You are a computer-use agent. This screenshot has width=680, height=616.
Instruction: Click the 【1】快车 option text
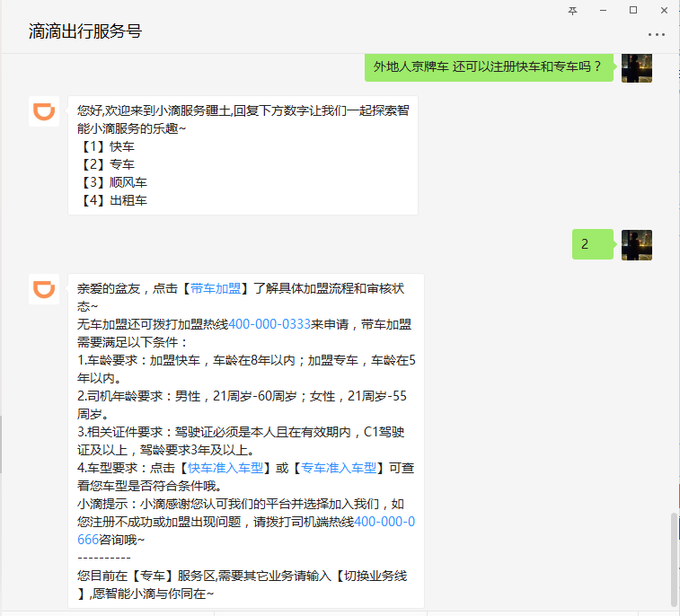pyautogui.click(x=107, y=146)
